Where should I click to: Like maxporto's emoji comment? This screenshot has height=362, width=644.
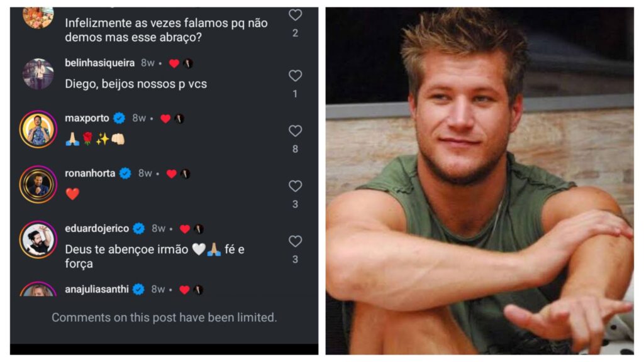click(x=295, y=131)
